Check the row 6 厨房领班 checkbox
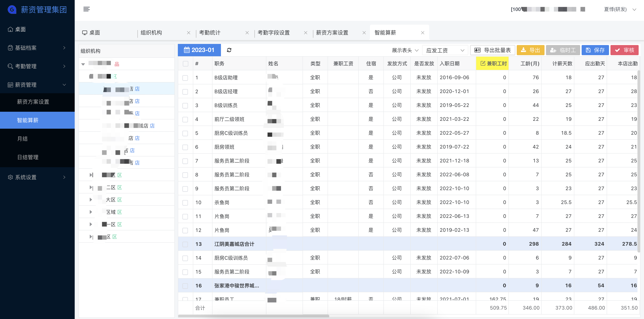The image size is (644, 319). [x=185, y=147]
